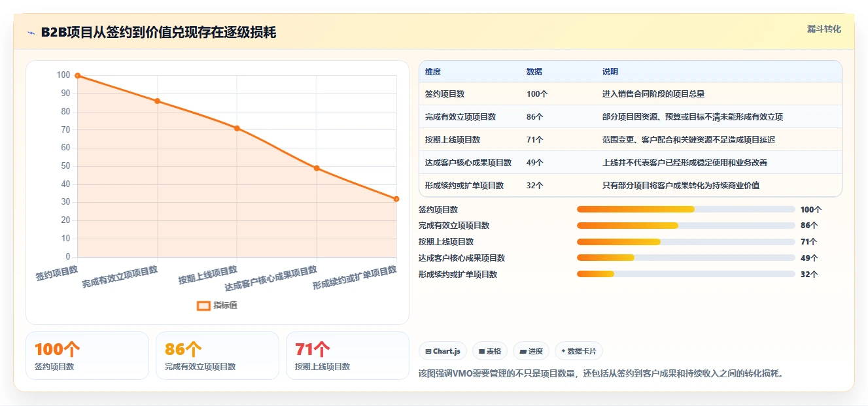
Task: Click x-axis label 形成续约或扩单项目数
Action: [x=355, y=278]
